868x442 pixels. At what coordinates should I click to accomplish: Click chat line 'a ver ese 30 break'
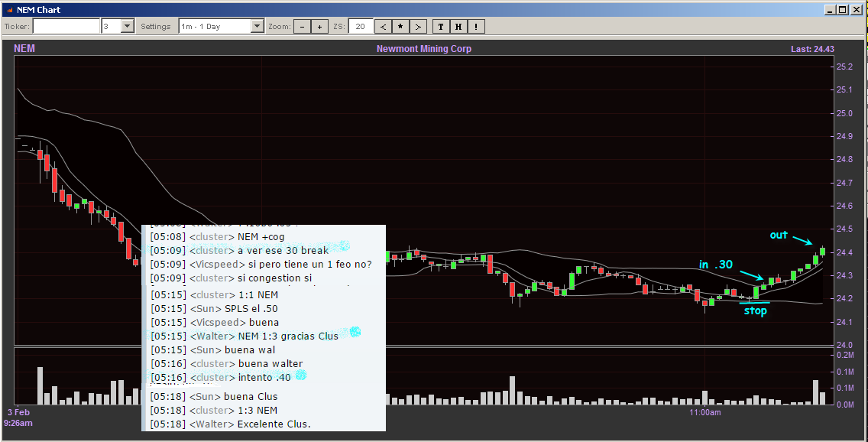[x=283, y=250]
